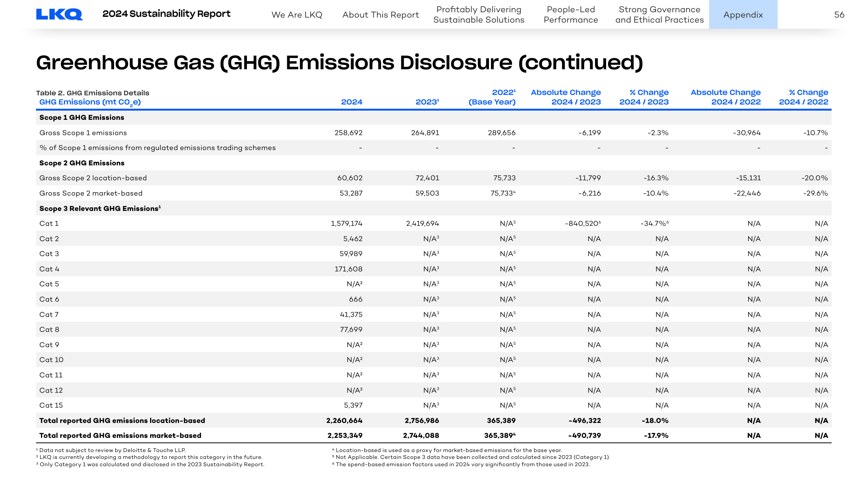Select Cat 8 value 77,699
This screenshot has height=488, width=868.
tap(351, 330)
